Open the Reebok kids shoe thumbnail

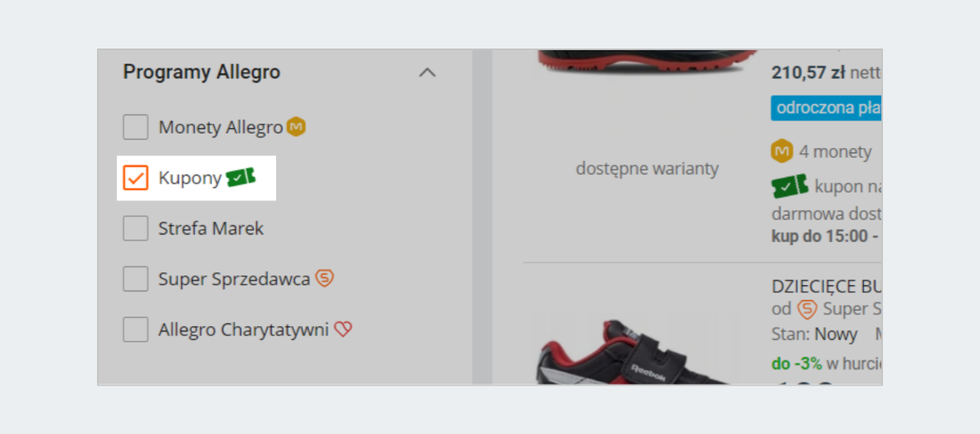click(627, 350)
